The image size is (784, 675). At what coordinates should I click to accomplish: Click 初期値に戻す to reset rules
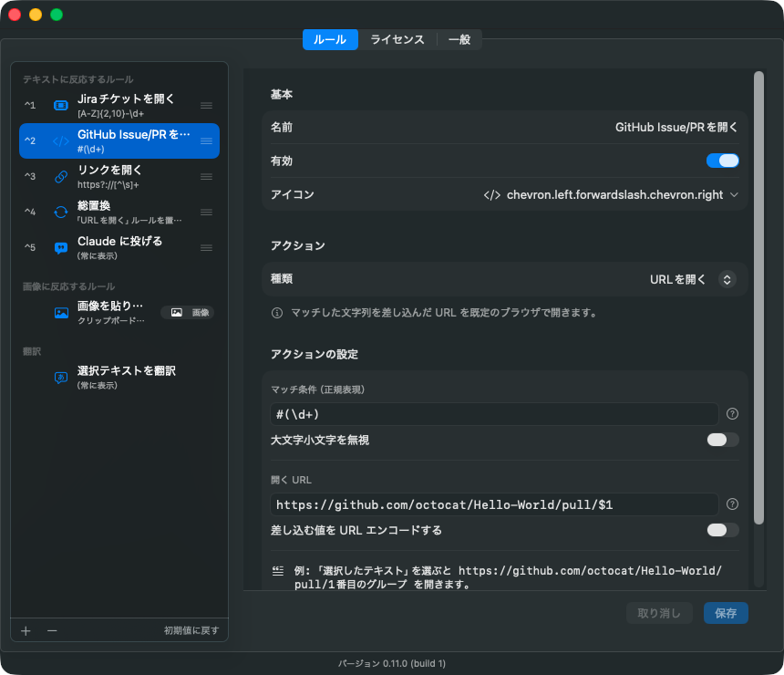click(x=191, y=631)
